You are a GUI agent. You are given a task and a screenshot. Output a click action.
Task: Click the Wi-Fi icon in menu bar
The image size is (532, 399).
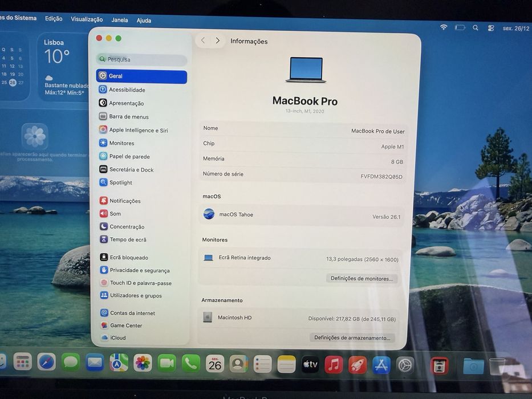444,27
